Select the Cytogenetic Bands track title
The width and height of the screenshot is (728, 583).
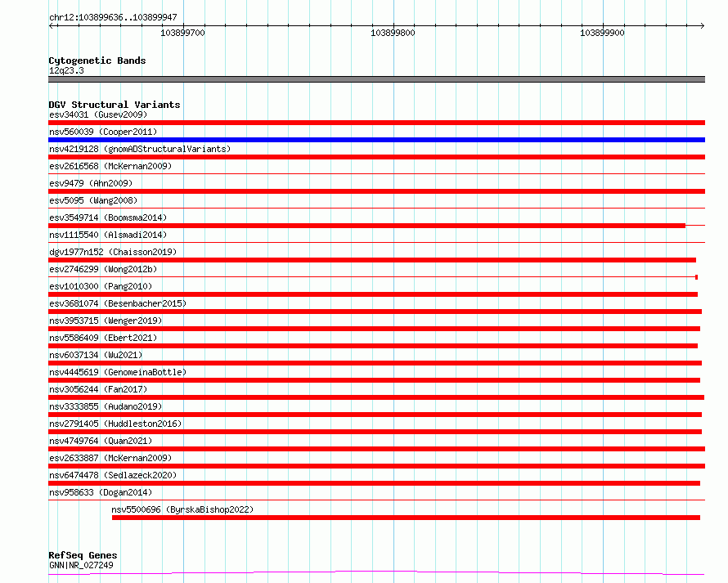click(x=97, y=61)
